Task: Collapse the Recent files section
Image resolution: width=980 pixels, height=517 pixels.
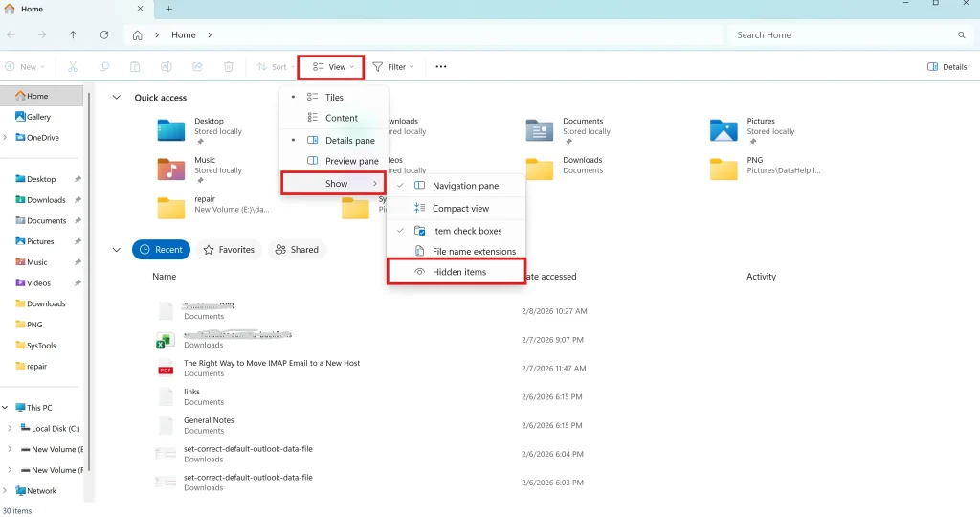Action: point(116,250)
